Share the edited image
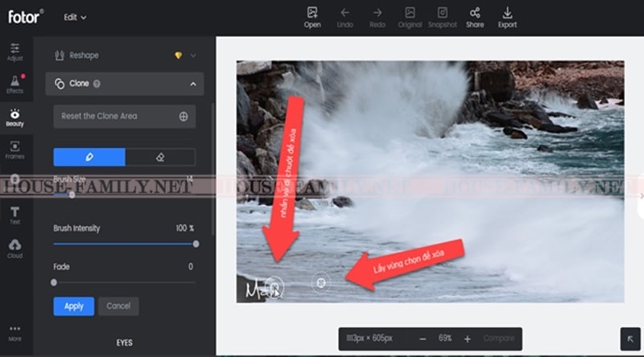 (475, 18)
